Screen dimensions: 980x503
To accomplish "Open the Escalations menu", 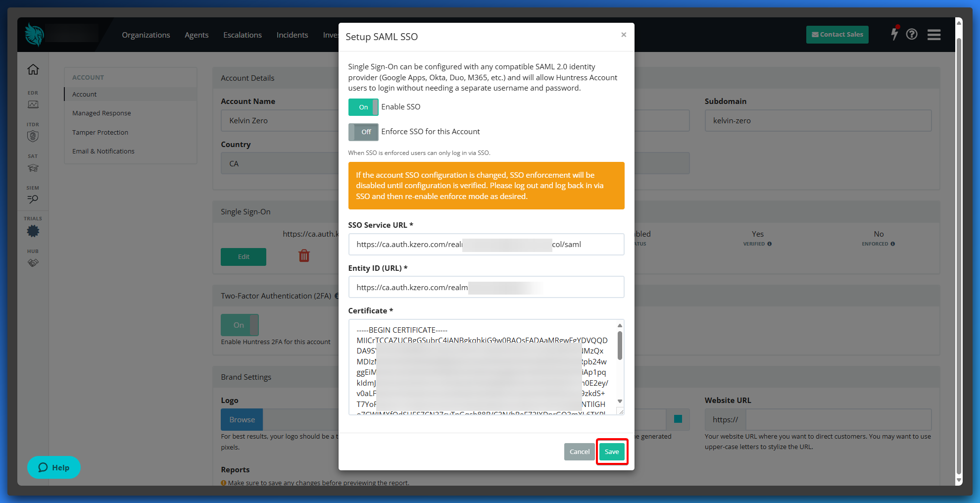I will click(x=243, y=35).
